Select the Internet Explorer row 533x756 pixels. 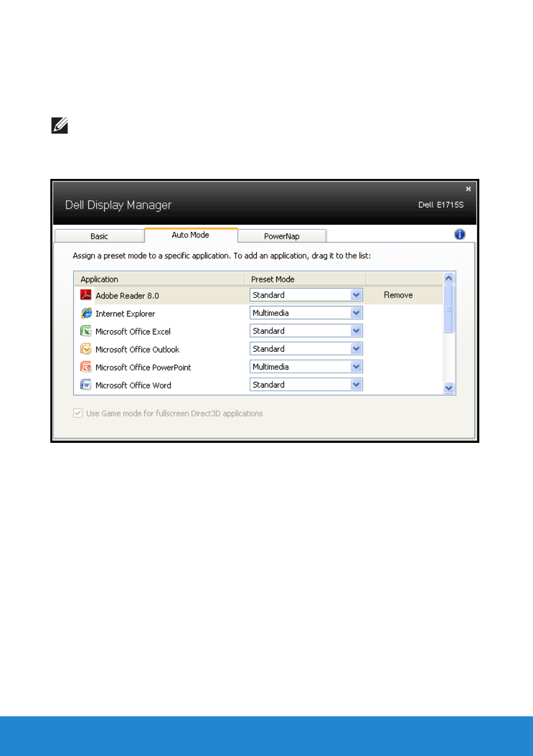tap(258, 313)
